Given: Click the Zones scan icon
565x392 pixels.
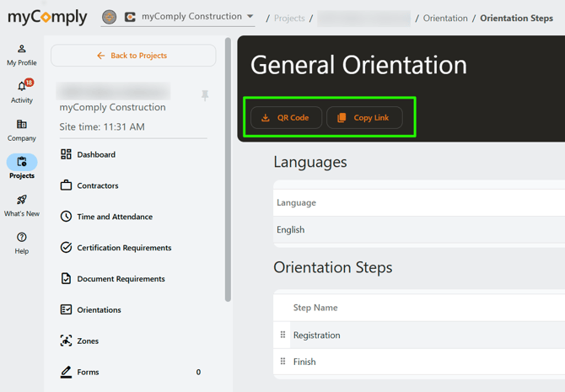Looking at the screenshot, I should 66,341.
